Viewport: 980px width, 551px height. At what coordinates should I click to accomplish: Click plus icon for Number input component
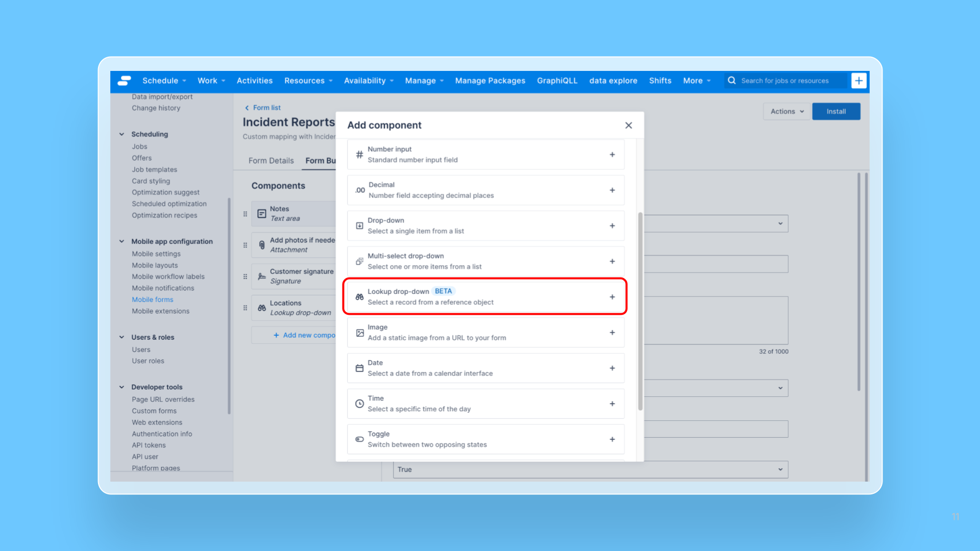coord(612,155)
